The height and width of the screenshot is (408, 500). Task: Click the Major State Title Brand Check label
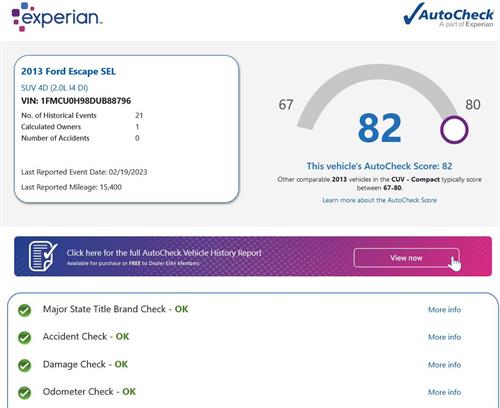(115, 309)
